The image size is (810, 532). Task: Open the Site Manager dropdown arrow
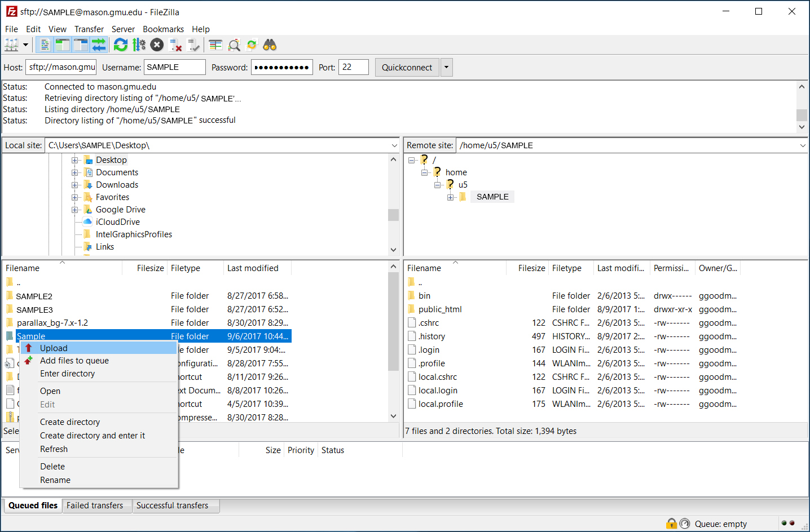pyautogui.click(x=25, y=45)
